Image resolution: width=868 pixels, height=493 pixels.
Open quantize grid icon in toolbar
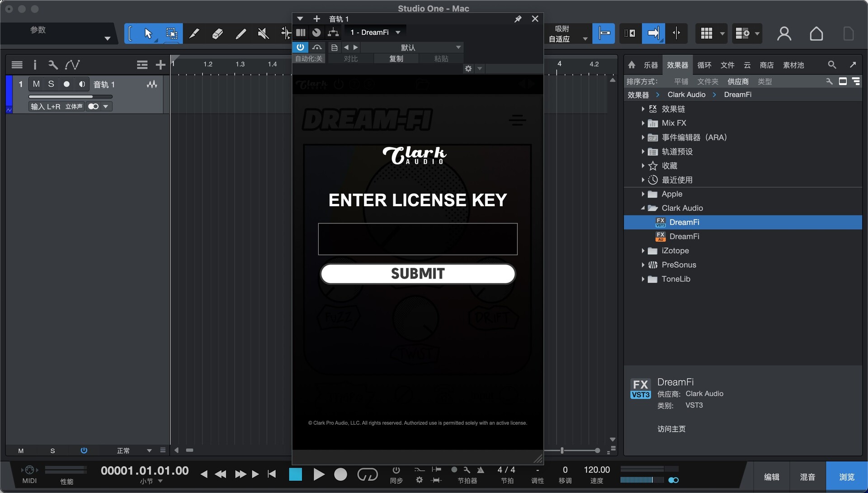click(707, 33)
